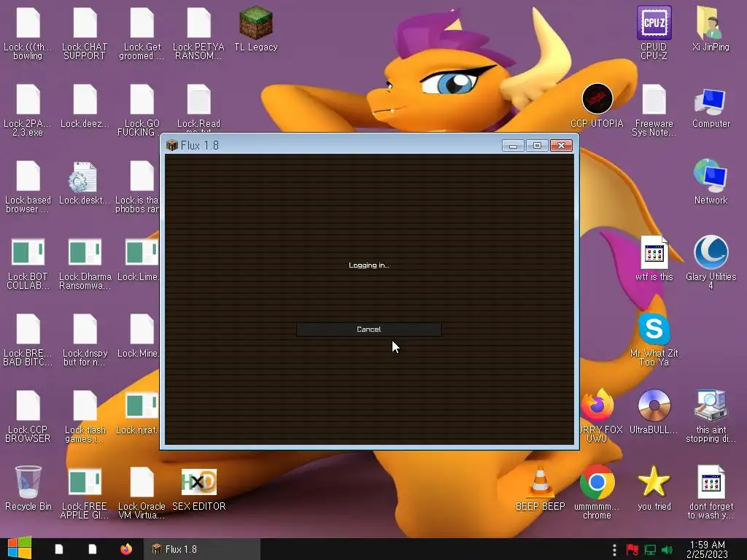747x560 pixels.
Task: Launch Firefox labeled URRY FOX UWU
Action: coord(598,415)
